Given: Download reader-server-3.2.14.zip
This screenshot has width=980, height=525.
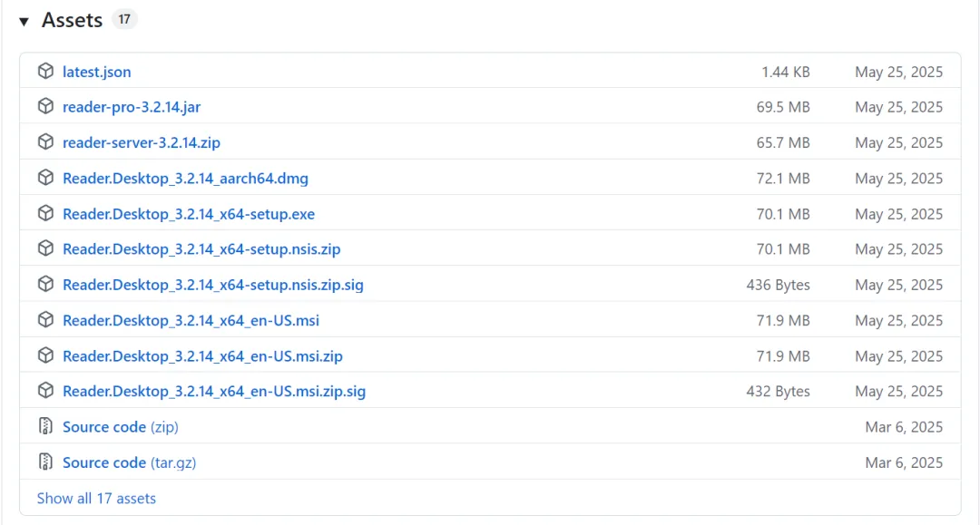Looking at the screenshot, I should click(142, 142).
